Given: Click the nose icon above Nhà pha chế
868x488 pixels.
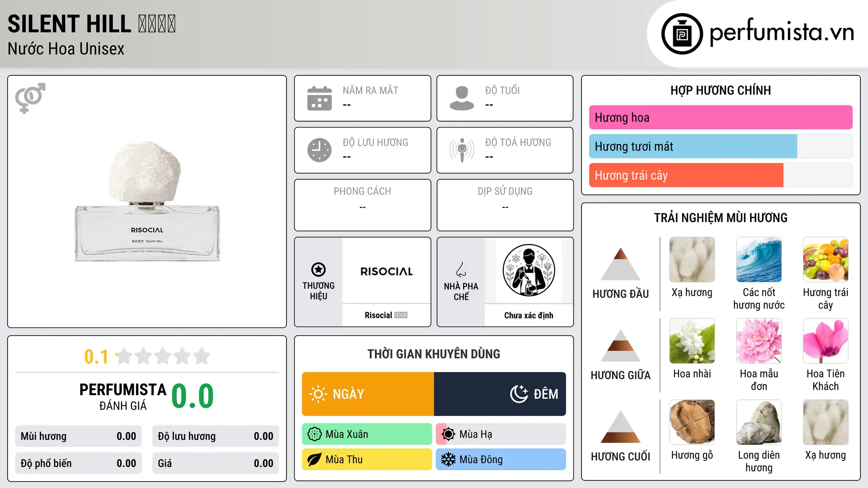Looking at the screenshot, I should pos(461,269).
